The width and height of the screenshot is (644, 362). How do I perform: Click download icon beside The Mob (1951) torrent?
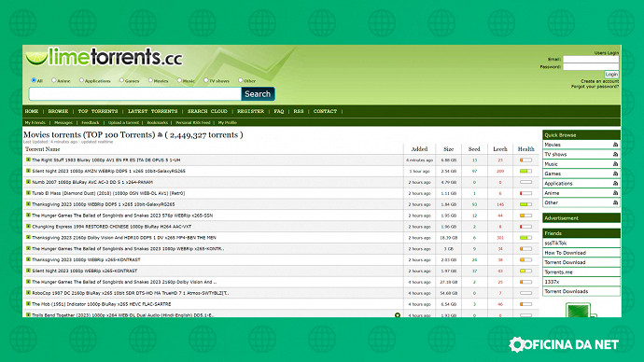(28, 304)
